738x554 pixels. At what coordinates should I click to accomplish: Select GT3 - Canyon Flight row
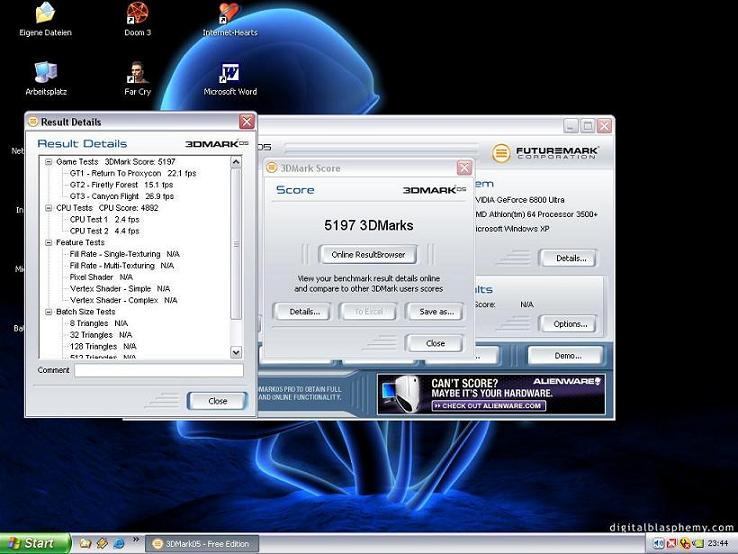(x=122, y=196)
